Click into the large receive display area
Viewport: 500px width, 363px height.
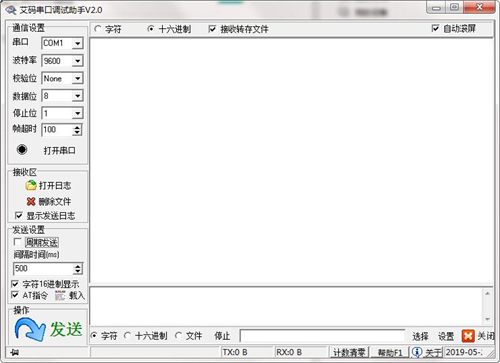292,161
